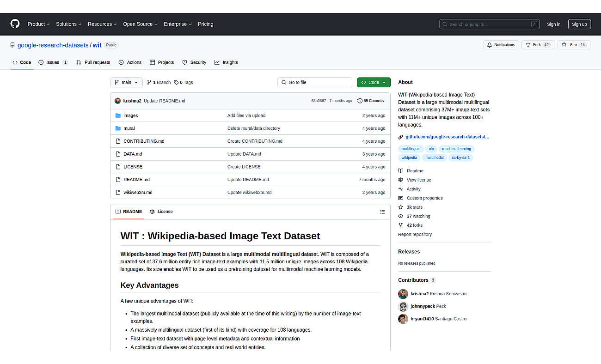
Task: Open the wikiweb2m.md file name
Action: click(x=138, y=193)
